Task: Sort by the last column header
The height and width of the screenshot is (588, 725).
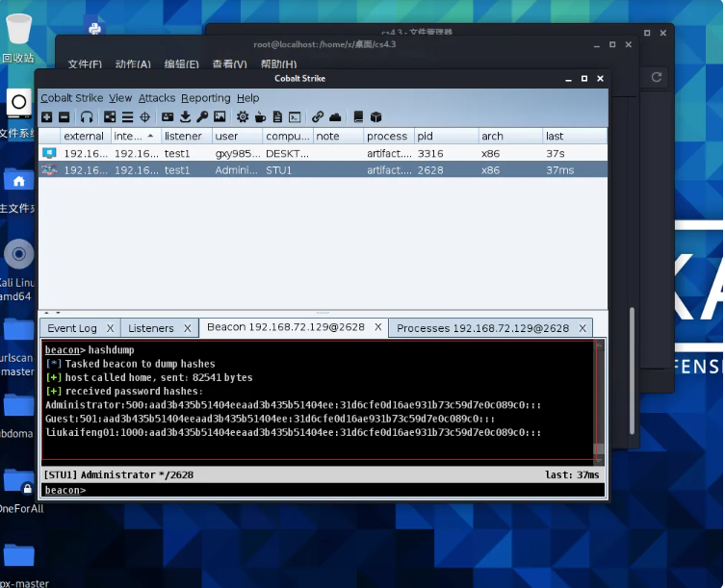Action: 575,136
